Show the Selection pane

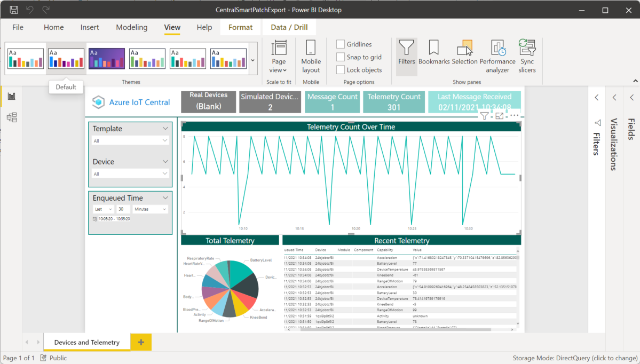464,56
